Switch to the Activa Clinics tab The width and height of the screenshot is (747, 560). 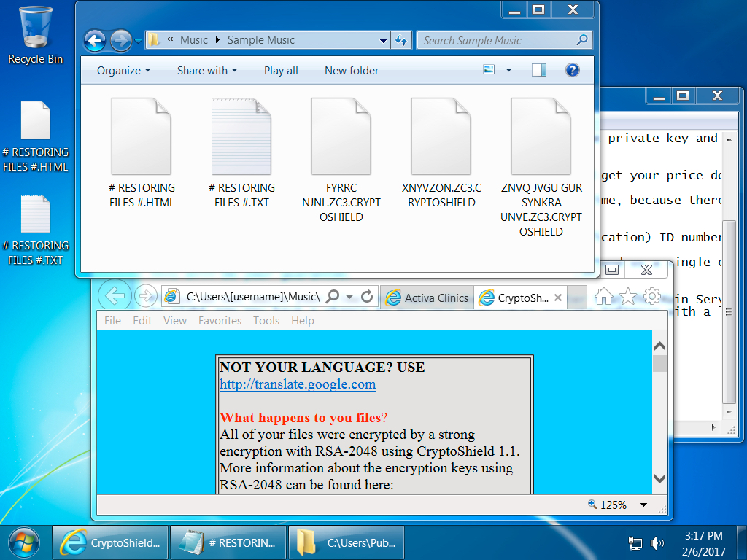pos(427,297)
